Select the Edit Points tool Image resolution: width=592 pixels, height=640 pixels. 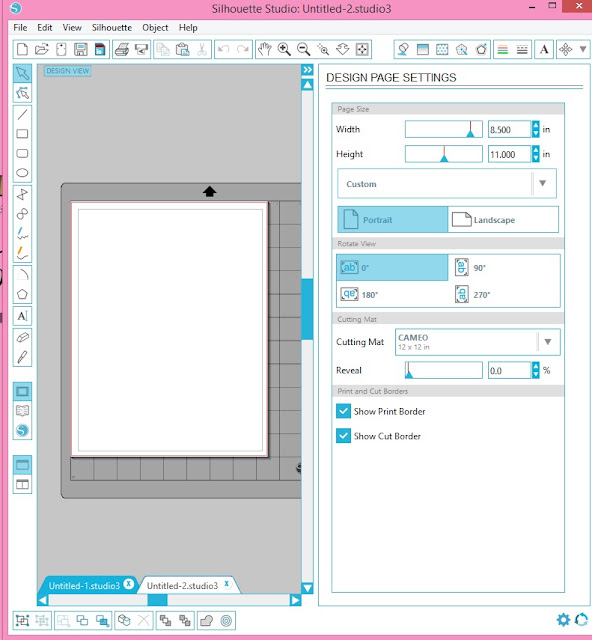22,93
